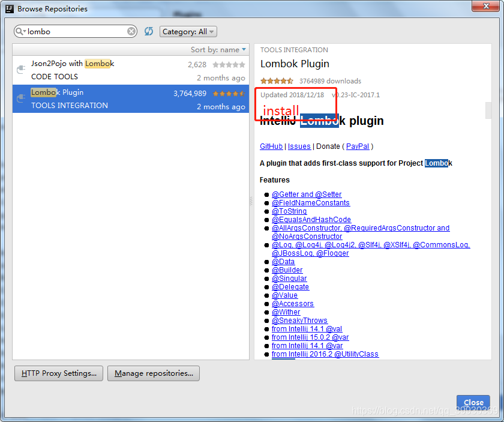Viewport: 504px width, 422px height.
Task: Open the @ToString link
Action: coord(289,211)
